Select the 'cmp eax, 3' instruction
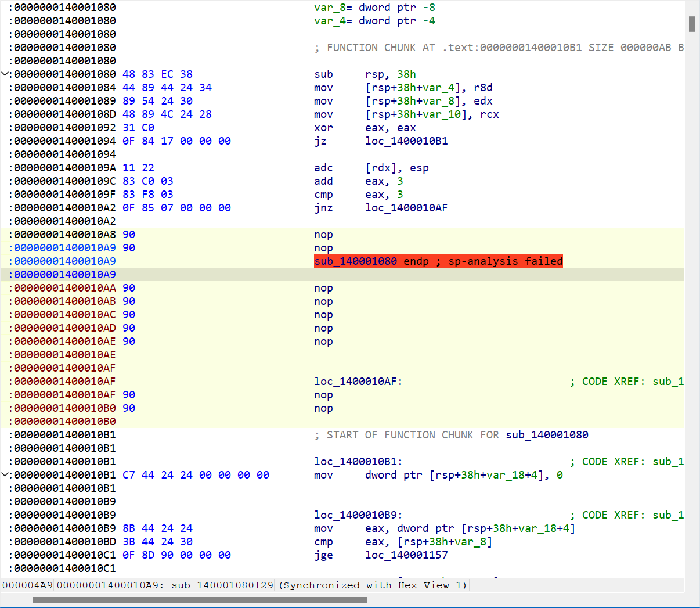Screen dimensions: 700x608 (359, 195)
